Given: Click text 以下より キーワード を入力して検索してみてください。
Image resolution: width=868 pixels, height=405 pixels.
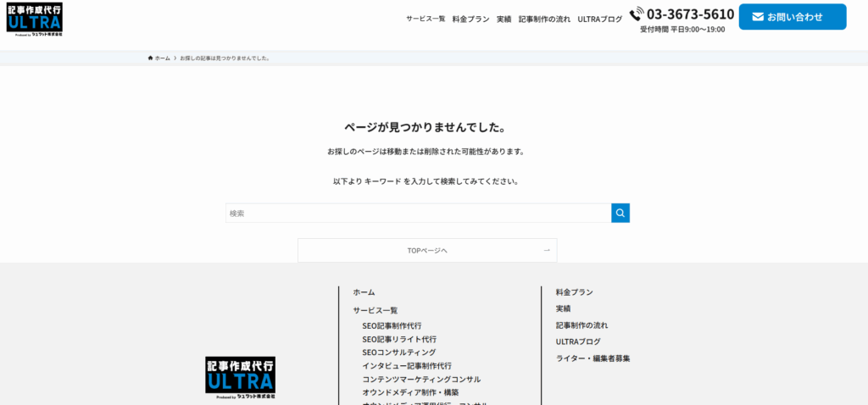Looking at the screenshot, I should (x=426, y=181).
